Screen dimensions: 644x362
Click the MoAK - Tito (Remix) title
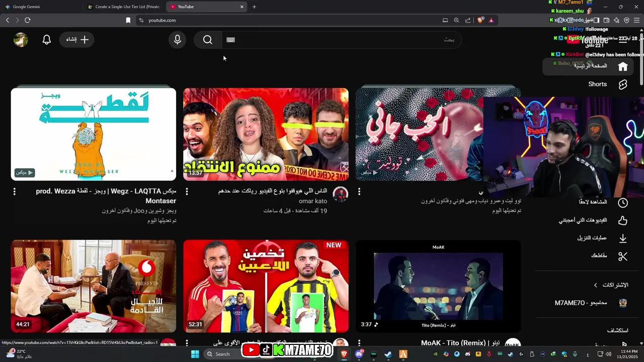(x=460, y=343)
